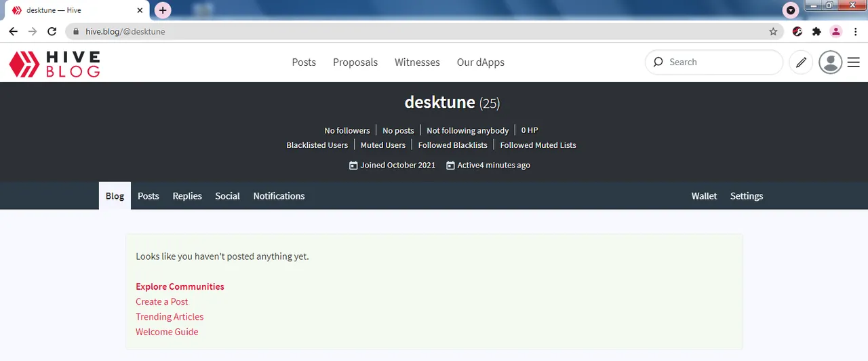Open Proposals in top navigation
The width and height of the screenshot is (868, 361).
(355, 62)
